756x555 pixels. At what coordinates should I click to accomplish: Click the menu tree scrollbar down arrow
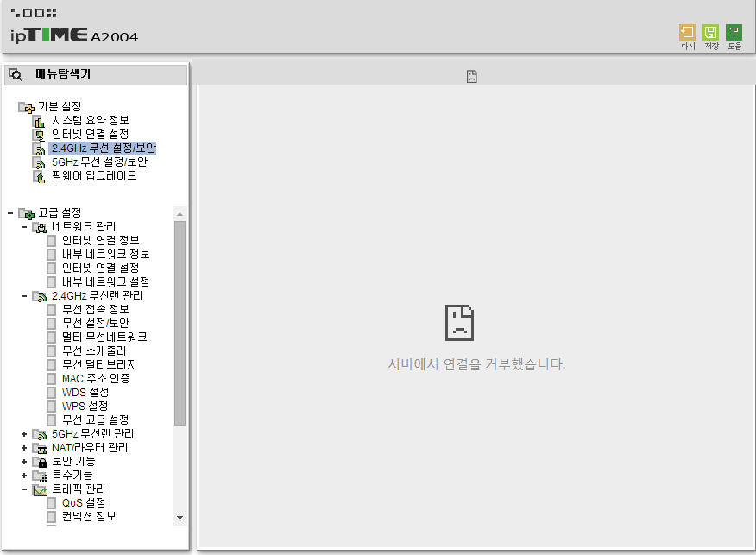click(x=180, y=518)
